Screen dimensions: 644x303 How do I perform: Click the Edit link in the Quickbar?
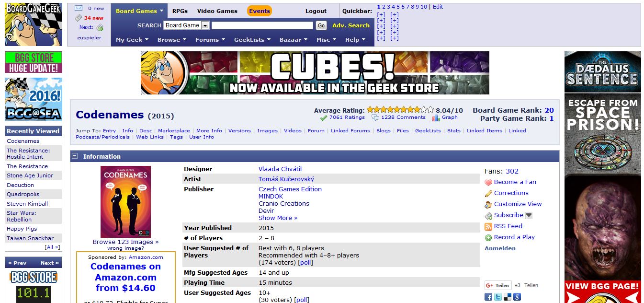[x=438, y=7]
